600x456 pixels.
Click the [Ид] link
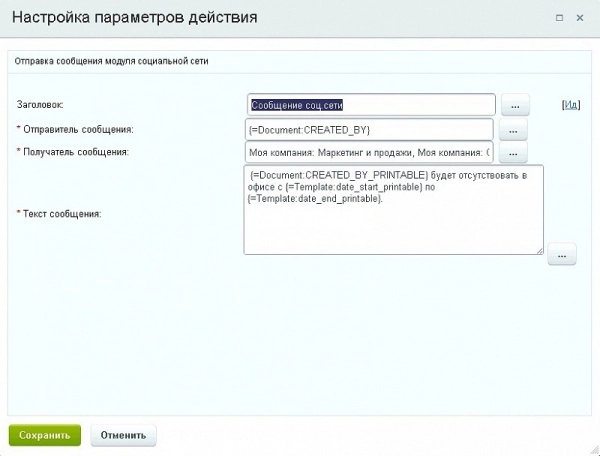(x=571, y=104)
